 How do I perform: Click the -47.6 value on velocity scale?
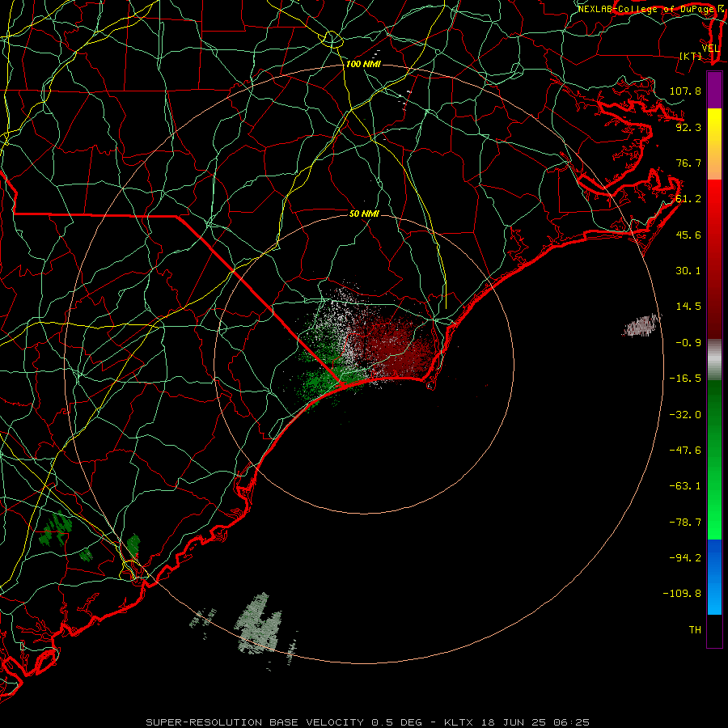coord(685,451)
